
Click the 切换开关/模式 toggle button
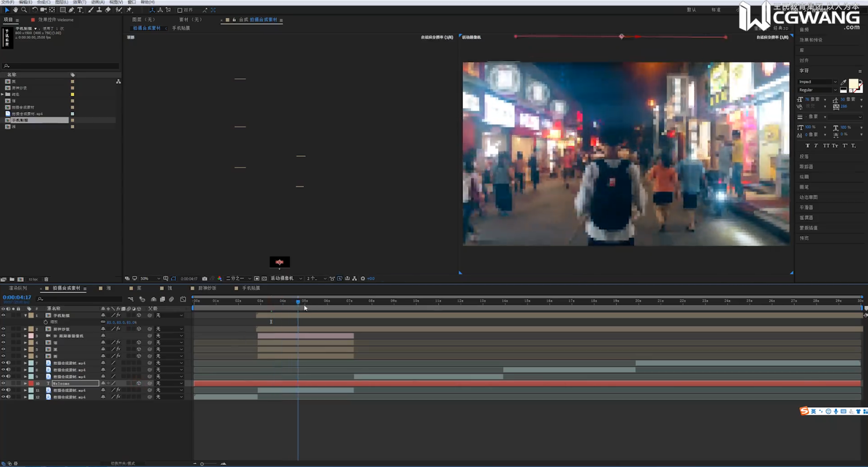123,463
